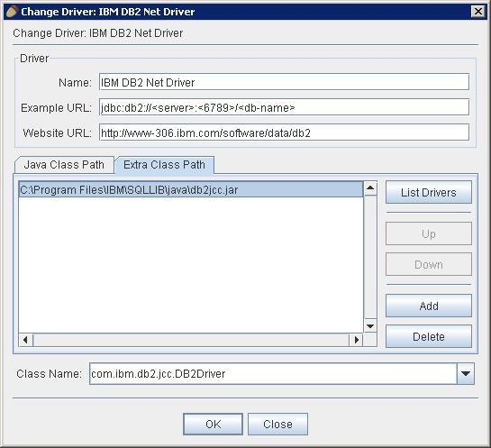The height and width of the screenshot is (448, 491).
Task: Open the Class Name dropdown arrow
Action: pos(466,373)
